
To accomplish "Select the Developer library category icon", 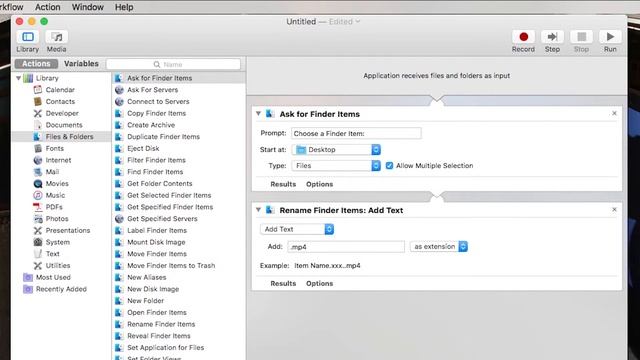I will 38,113.
